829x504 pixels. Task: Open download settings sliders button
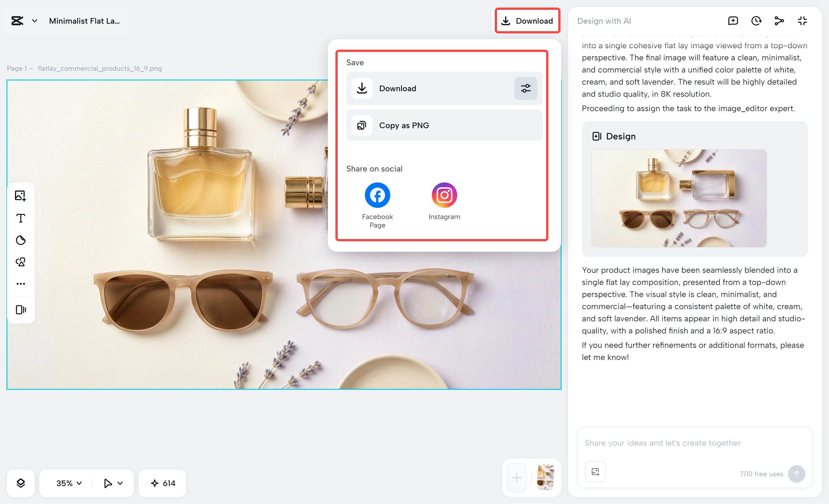526,89
